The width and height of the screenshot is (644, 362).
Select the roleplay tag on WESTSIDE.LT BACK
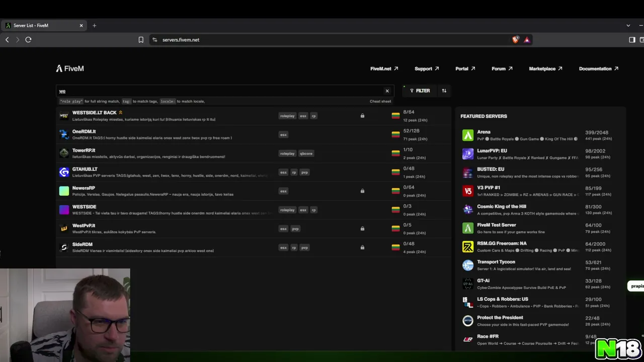[287, 116]
